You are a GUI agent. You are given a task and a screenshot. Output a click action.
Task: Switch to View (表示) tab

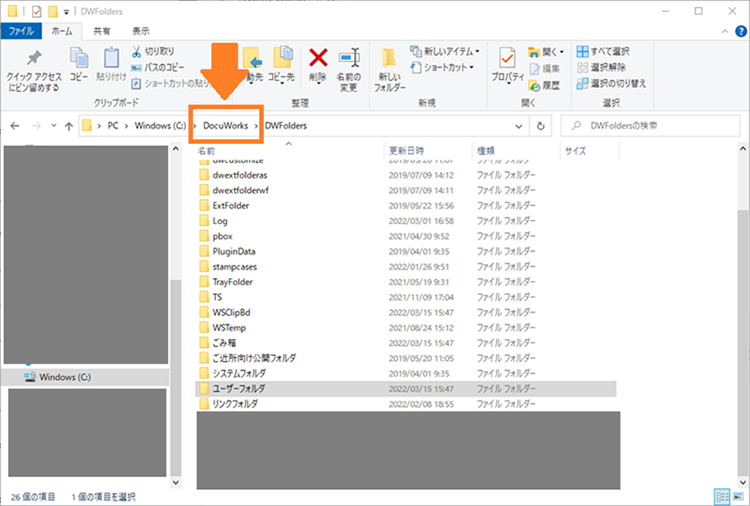click(141, 31)
